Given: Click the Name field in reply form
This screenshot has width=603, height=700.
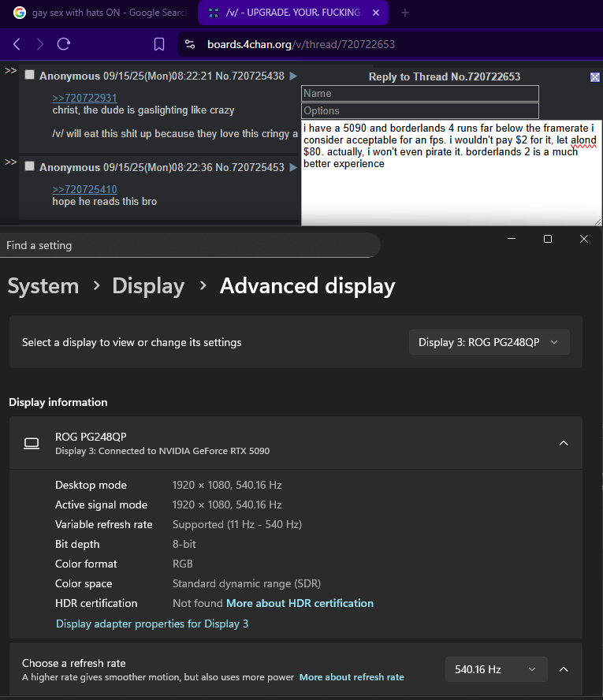Looking at the screenshot, I should (420, 93).
